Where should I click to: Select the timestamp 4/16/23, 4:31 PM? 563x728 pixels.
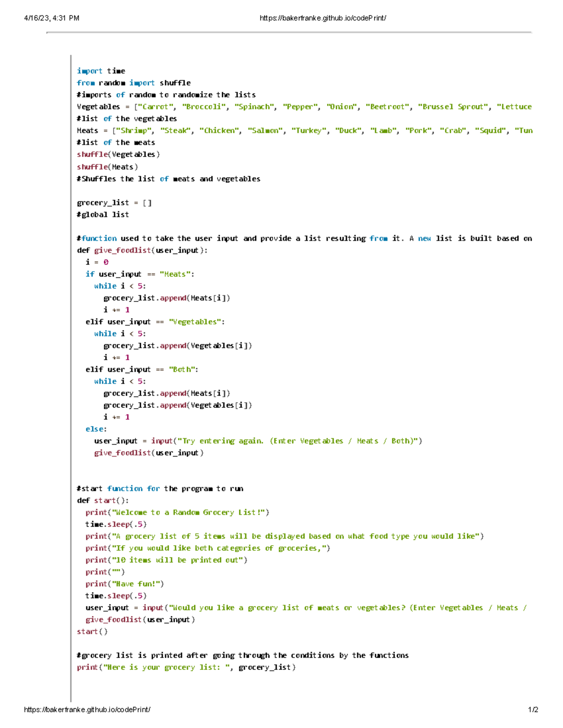click(x=52, y=17)
